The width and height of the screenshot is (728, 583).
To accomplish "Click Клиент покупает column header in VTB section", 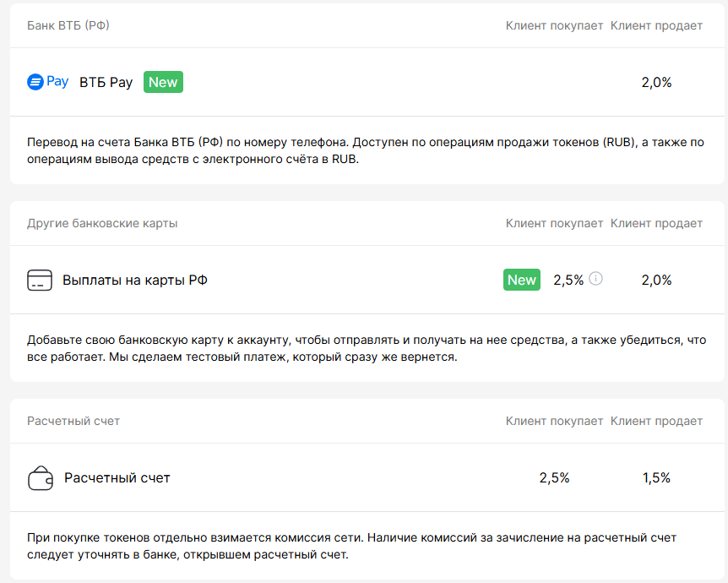I will pos(554,25).
